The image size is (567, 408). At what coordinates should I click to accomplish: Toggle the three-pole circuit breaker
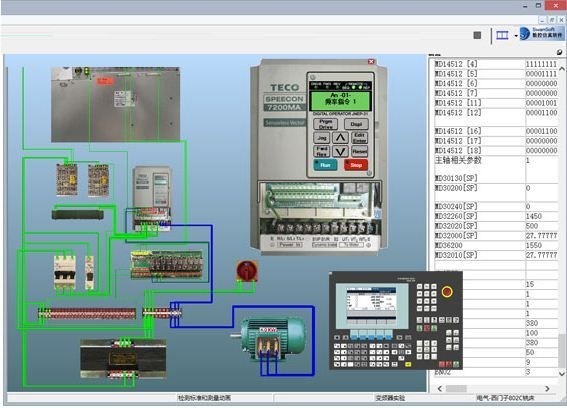[64, 272]
